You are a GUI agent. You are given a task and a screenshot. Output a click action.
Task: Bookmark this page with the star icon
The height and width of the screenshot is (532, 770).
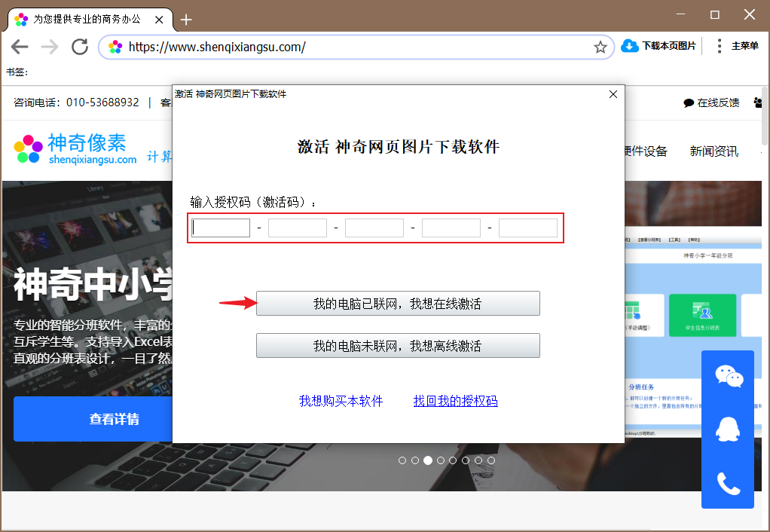coord(600,47)
